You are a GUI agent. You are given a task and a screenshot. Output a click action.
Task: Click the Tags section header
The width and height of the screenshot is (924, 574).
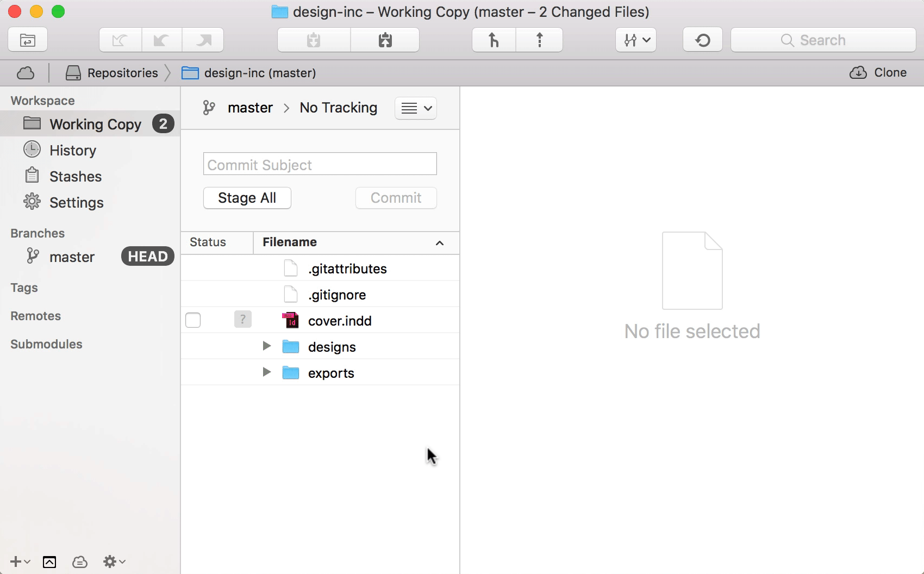[24, 288]
